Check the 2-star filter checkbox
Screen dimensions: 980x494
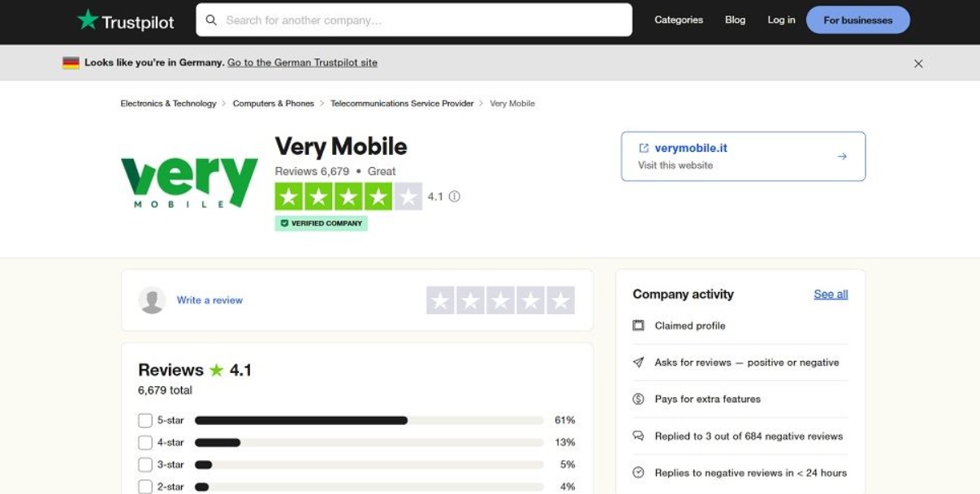tap(145, 487)
